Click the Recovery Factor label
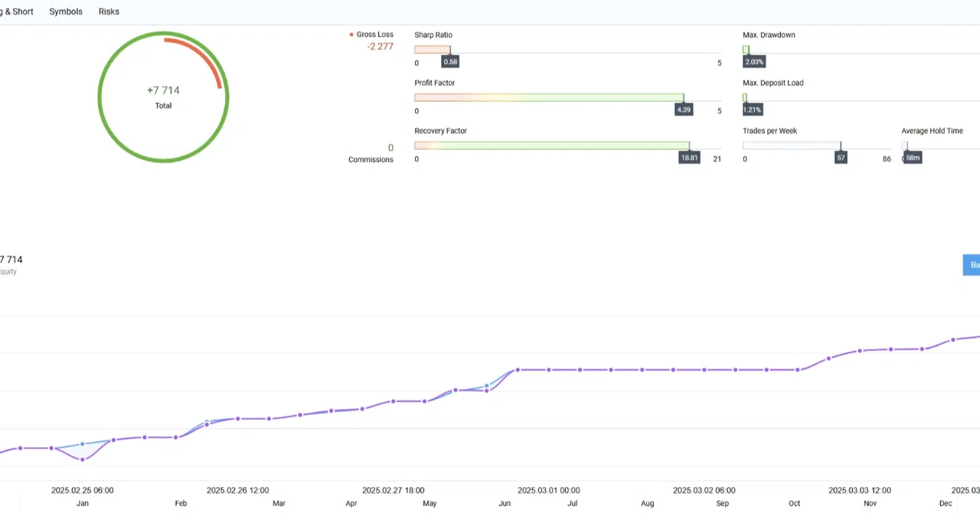 point(440,131)
